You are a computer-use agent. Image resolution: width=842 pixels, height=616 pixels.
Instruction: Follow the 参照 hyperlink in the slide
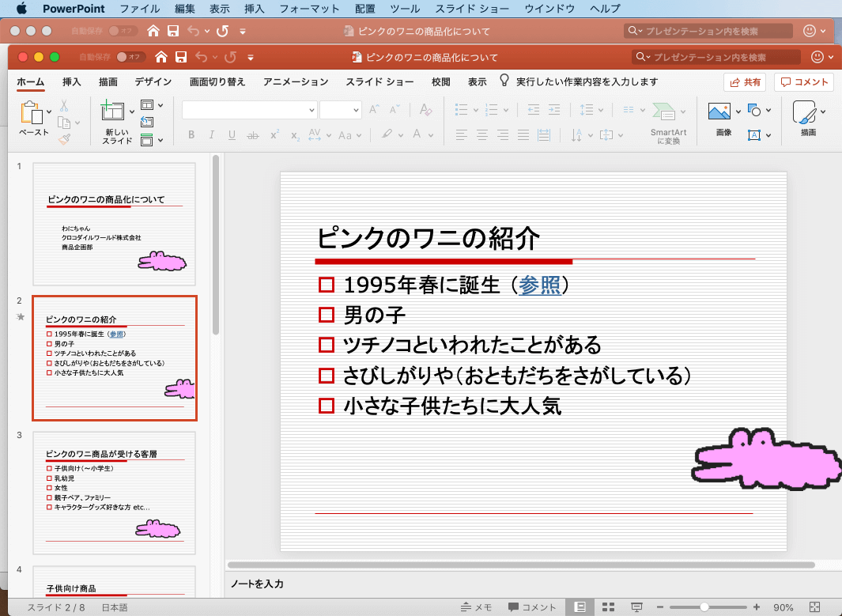(x=539, y=285)
